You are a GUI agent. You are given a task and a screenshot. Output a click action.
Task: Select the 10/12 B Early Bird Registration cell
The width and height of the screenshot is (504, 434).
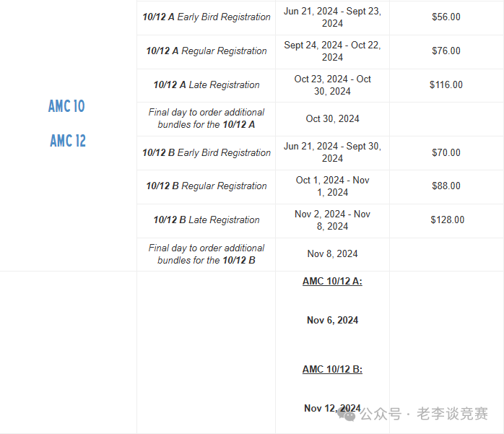(x=207, y=152)
